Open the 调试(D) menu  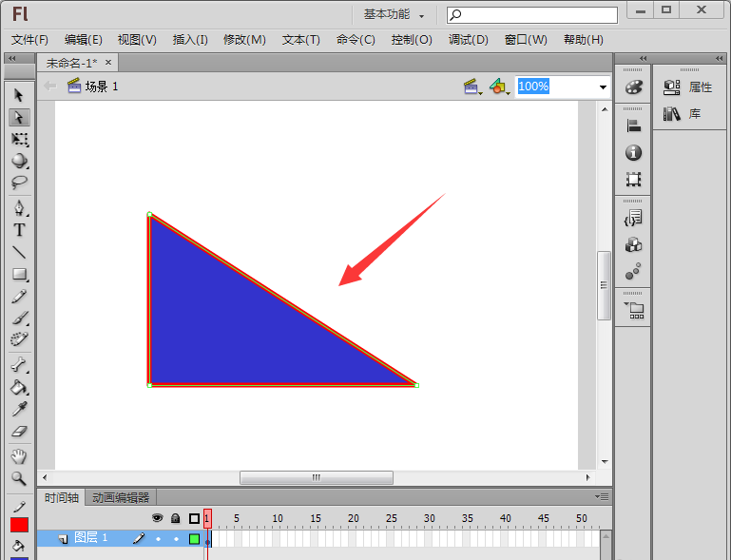(468, 40)
